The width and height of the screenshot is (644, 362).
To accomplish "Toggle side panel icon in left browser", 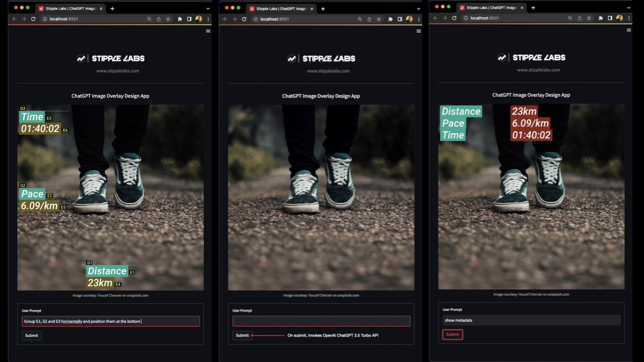I will coord(189,19).
